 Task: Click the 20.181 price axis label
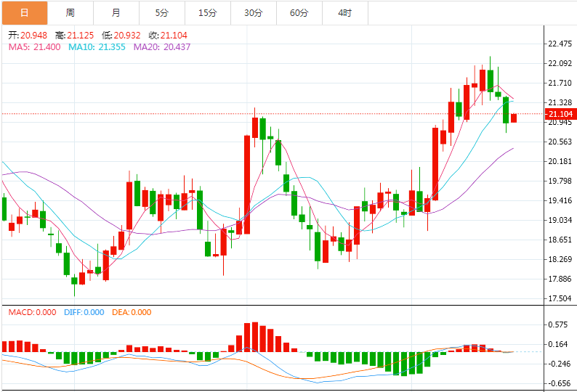pos(560,161)
